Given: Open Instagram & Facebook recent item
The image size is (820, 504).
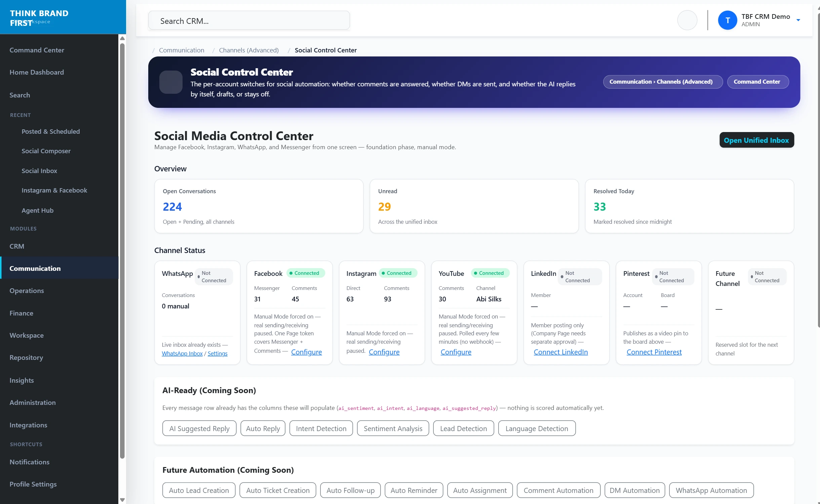Looking at the screenshot, I should pos(54,190).
